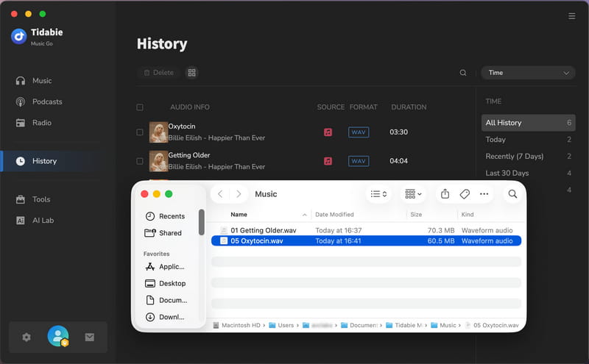This screenshot has width=589, height=364.
Task: Click Users folder in the Finder path bar
Action: (282, 325)
